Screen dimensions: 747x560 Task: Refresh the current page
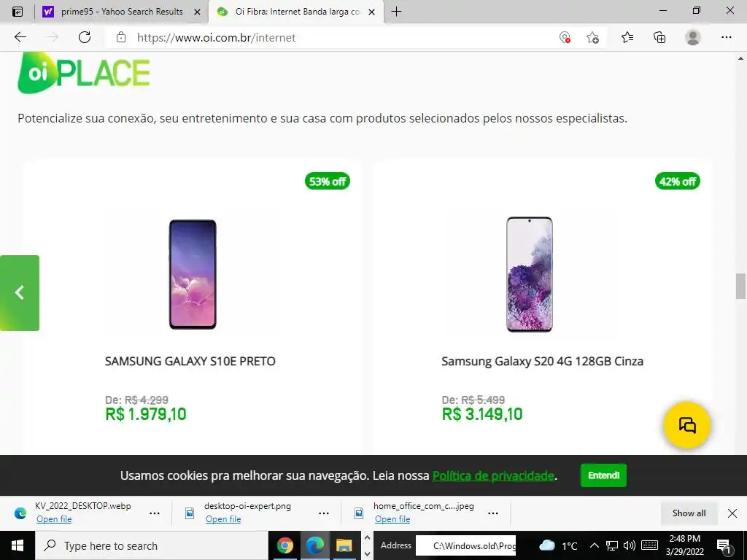[x=85, y=37]
